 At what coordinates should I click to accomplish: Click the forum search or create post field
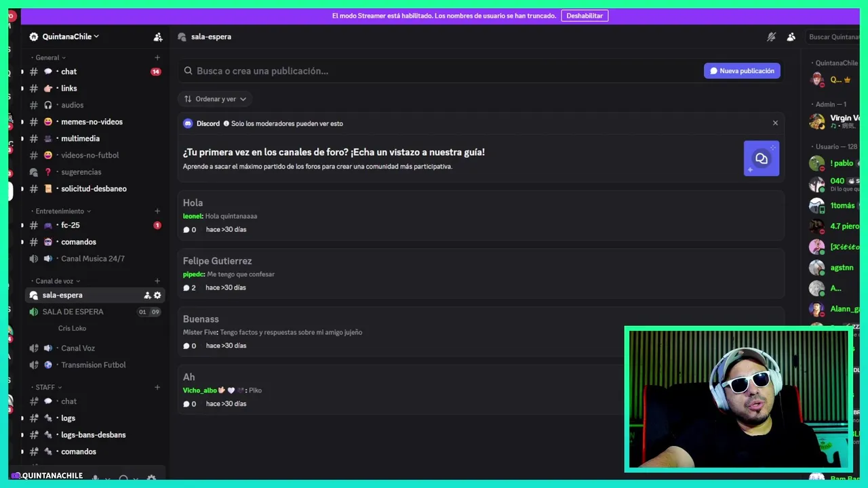click(439, 70)
